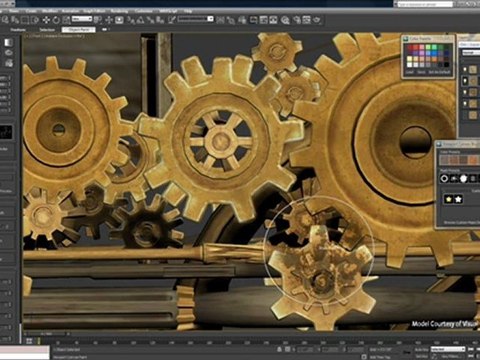480x360 pixels.
Task: Pick the light green swatch in Color Palette
Action: pos(428,47)
